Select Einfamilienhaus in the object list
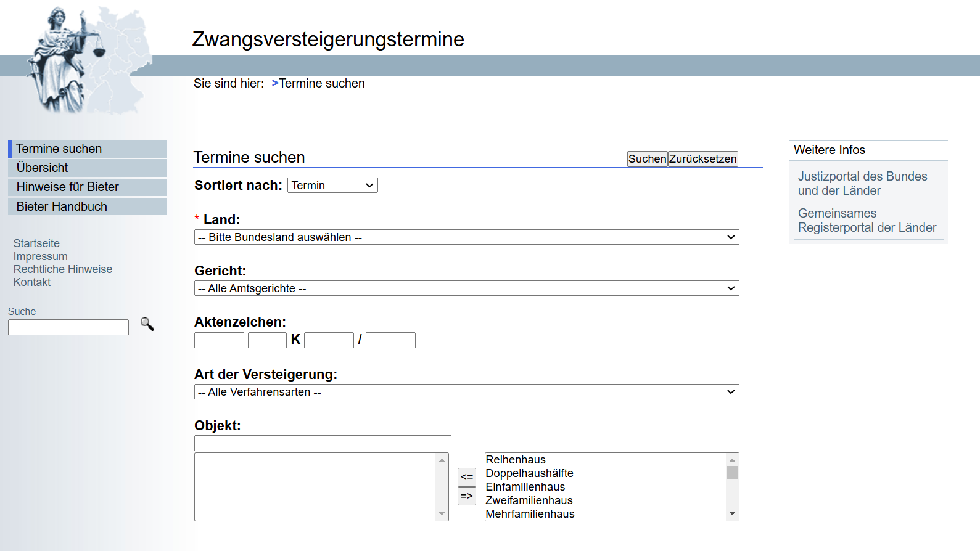The image size is (980, 551). coord(525,487)
